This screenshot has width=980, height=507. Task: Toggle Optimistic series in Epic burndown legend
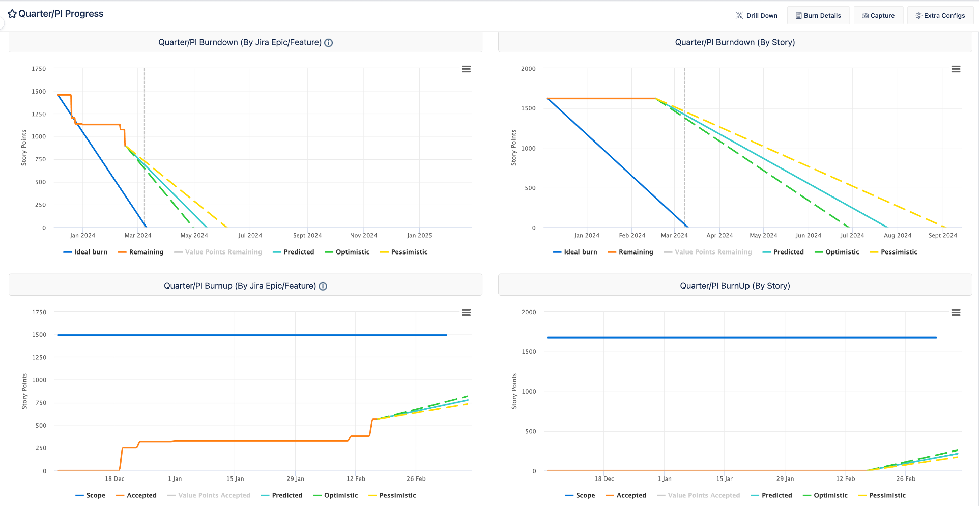coord(347,252)
